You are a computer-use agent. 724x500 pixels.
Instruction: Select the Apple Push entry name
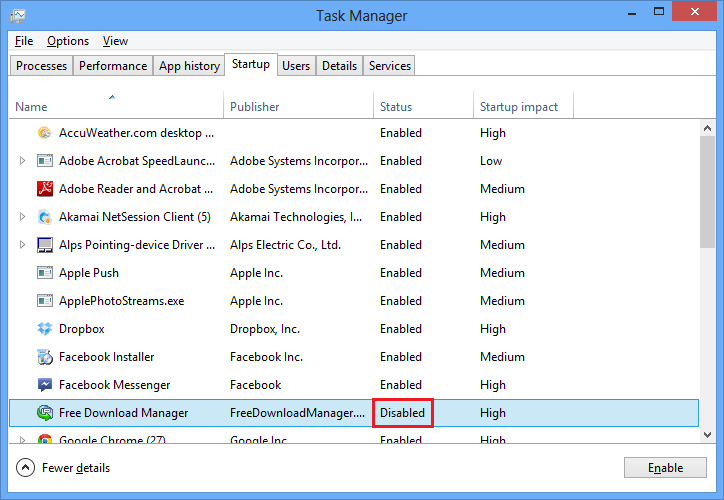coord(89,273)
